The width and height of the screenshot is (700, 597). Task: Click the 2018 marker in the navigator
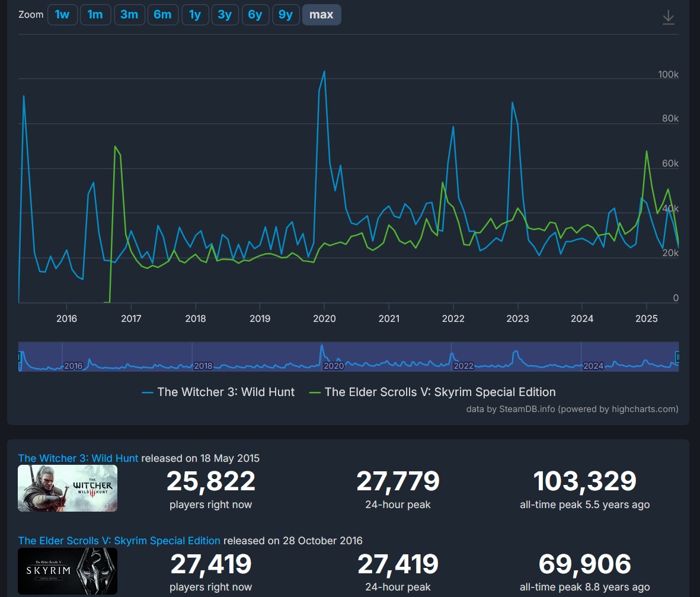pos(203,366)
